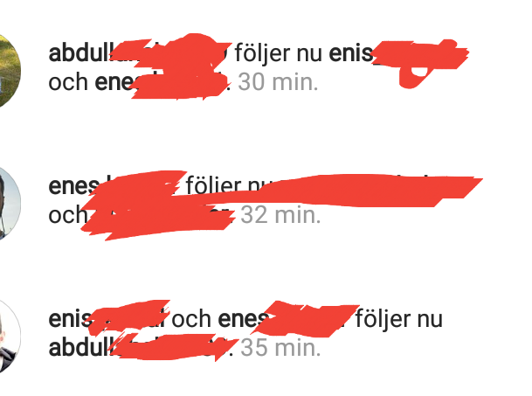Open enes... username beside 30 min. timestamp
The height and width of the screenshot is (396, 532).
coord(161,82)
